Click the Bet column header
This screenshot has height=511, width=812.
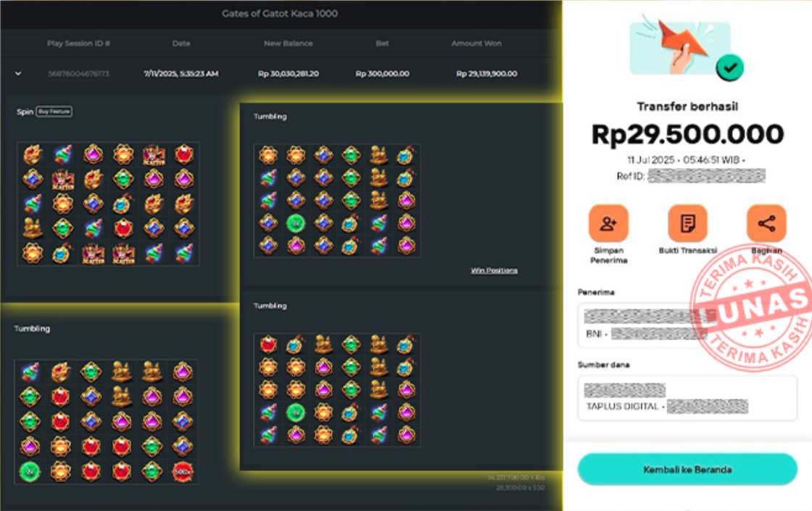point(382,43)
